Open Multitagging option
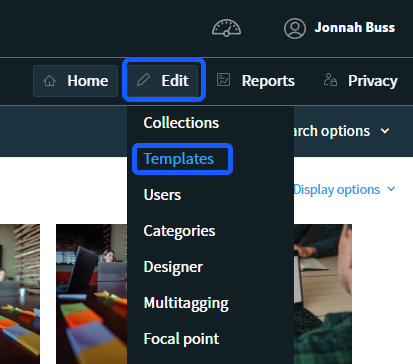The width and height of the screenshot is (413, 364). click(186, 303)
